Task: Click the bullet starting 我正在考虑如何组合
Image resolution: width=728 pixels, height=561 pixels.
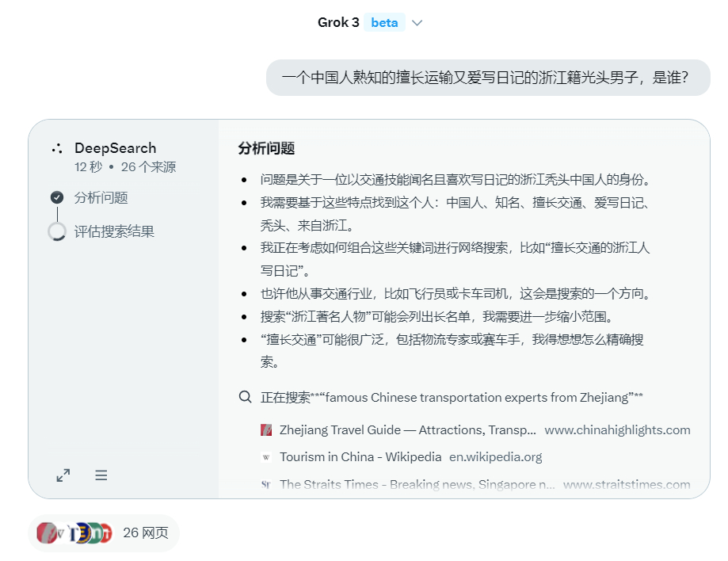Action: [455, 259]
